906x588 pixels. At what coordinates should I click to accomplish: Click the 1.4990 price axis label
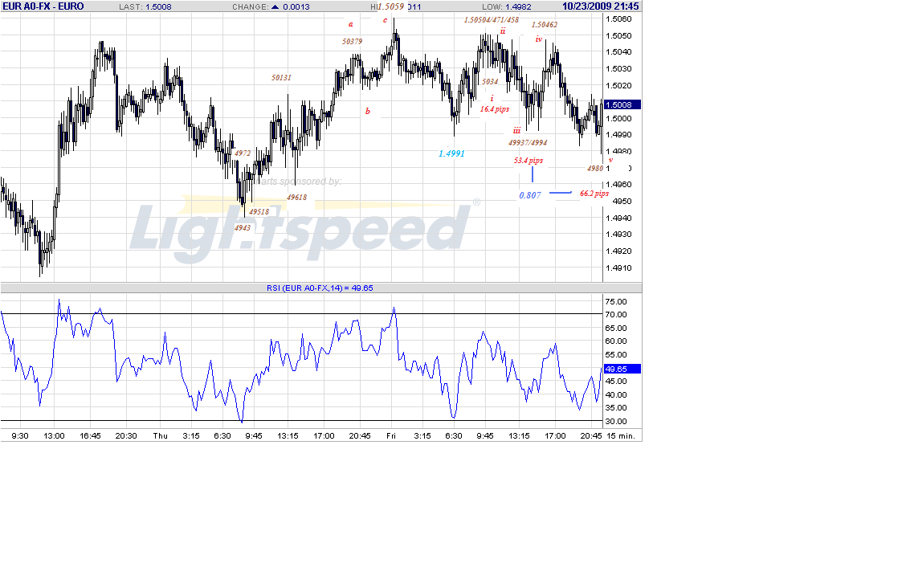point(618,135)
